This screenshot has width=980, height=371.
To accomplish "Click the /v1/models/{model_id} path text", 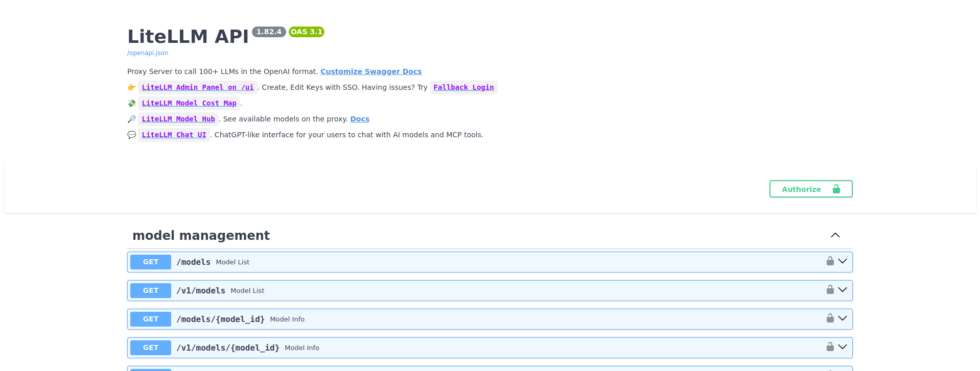I will click(228, 348).
